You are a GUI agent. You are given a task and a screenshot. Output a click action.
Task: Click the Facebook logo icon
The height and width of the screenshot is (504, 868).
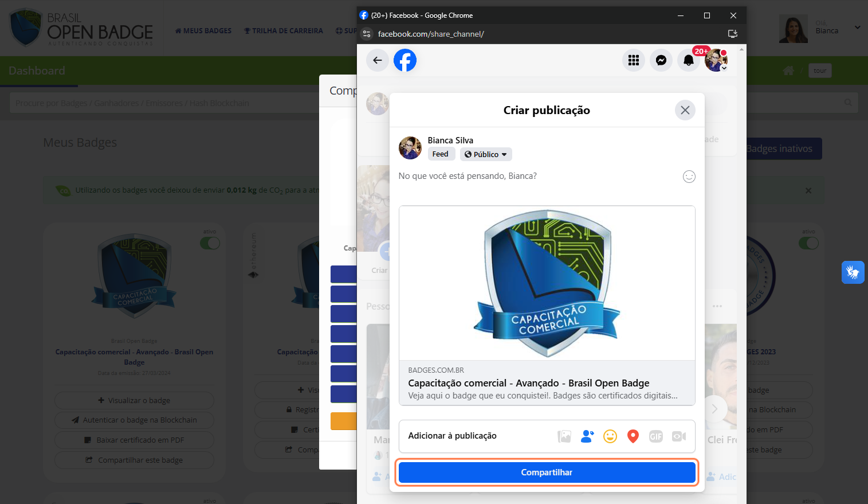[x=405, y=60]
